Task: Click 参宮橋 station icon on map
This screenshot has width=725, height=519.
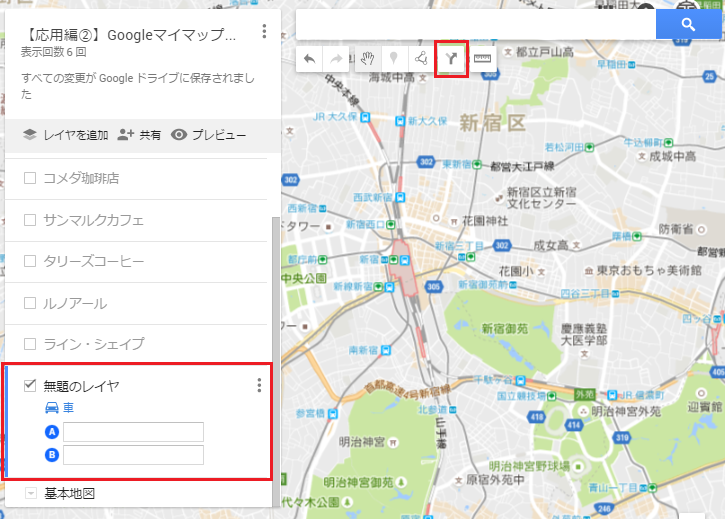Action: pos(332,414)
